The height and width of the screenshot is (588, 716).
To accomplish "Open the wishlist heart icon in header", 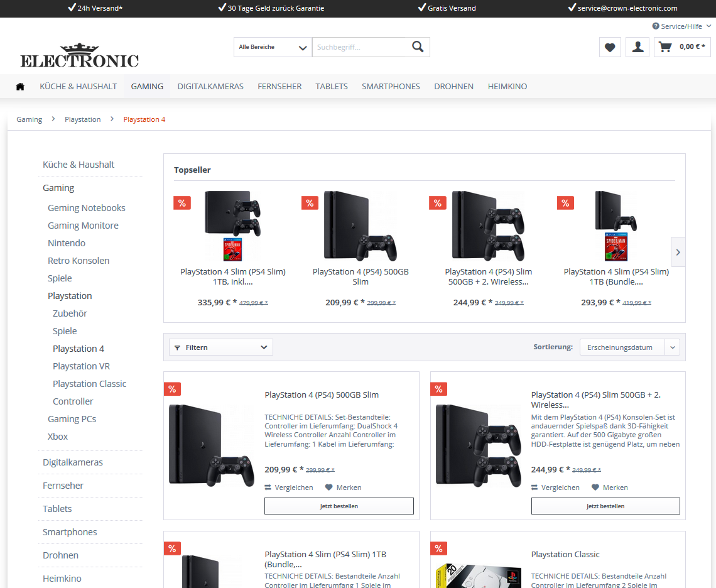I will pyautogui.click(x=610, y=47).
